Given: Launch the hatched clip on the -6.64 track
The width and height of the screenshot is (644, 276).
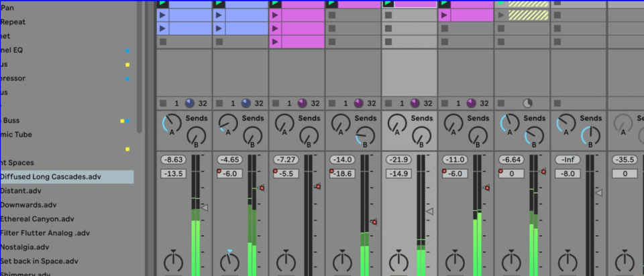Looking at the screenshot, I should [x=500, y=15].
